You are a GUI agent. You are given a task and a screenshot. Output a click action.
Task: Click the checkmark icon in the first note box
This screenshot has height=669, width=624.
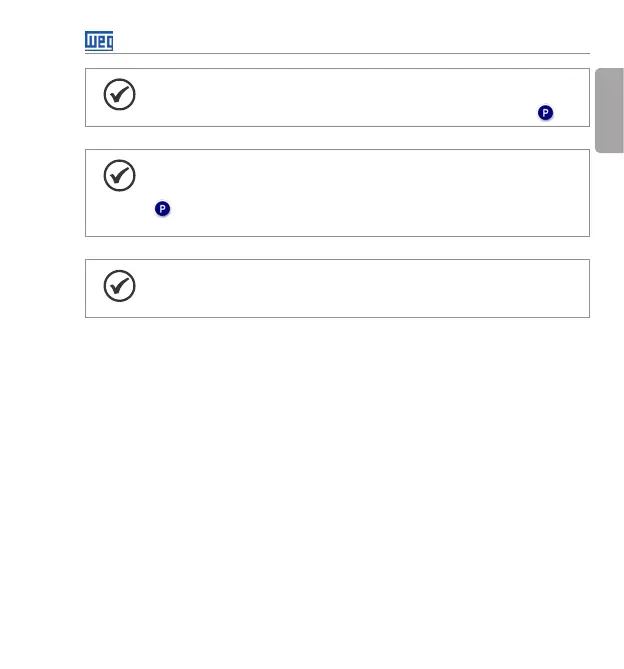119,94
